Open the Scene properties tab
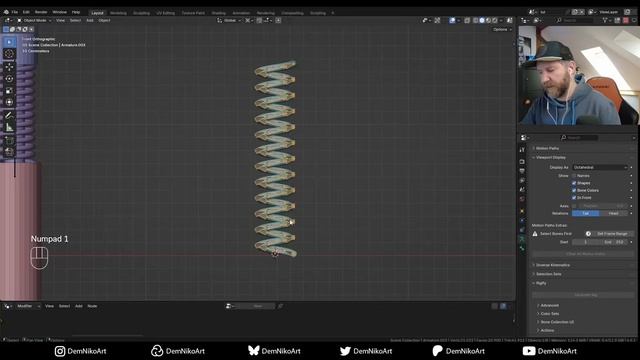640x360 pixels. pos(522,189)
